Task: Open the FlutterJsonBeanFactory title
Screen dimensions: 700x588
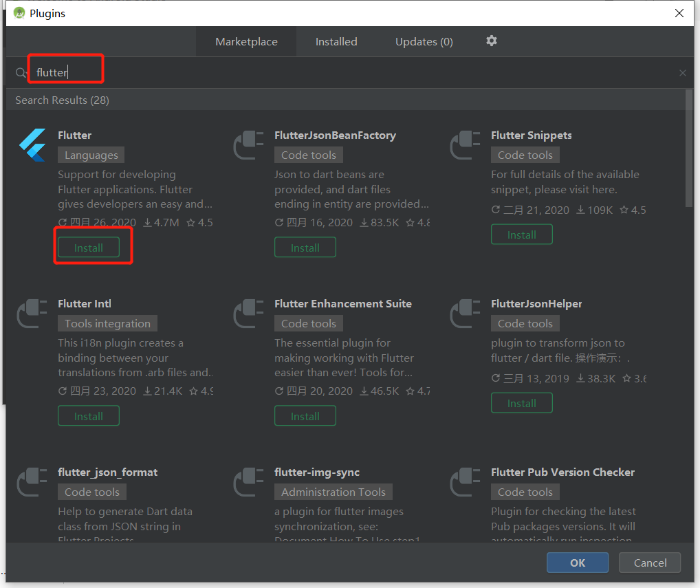Action: tap(336, 135)
